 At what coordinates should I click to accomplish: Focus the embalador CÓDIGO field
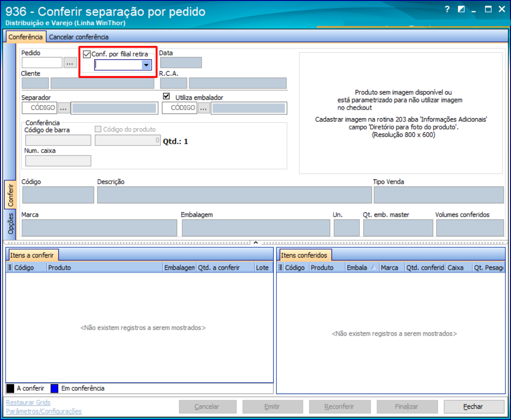180,108
